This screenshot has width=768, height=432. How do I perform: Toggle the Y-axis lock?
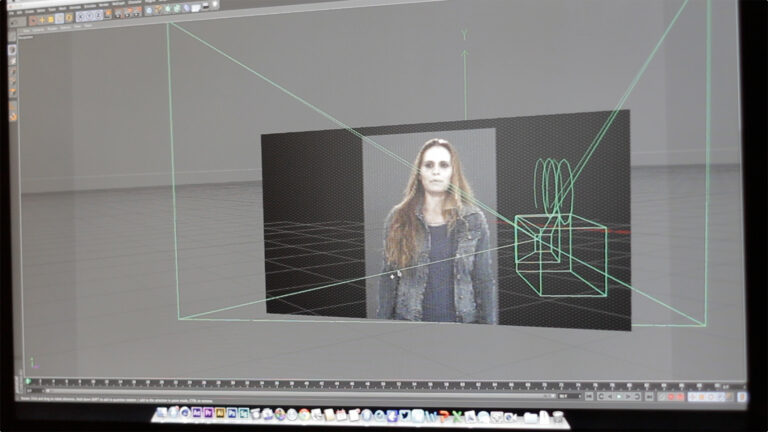[x=90, y=17]
